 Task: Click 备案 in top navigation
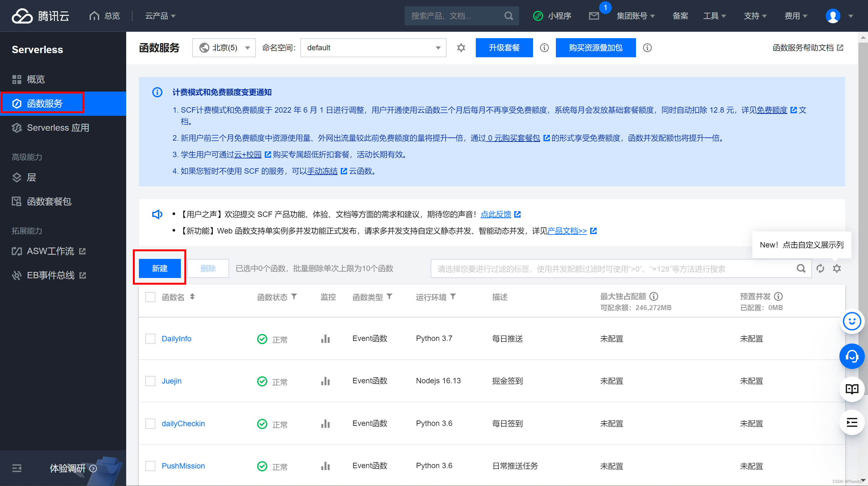point(680,16)
